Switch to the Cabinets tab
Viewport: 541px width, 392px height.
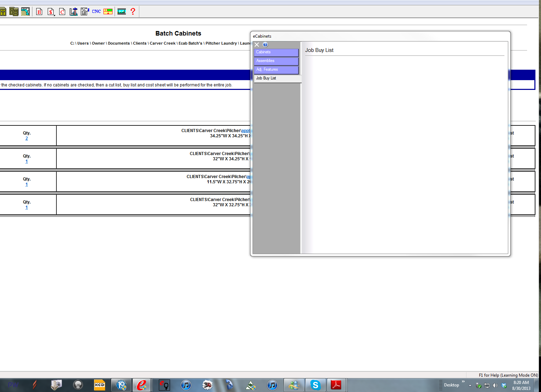click(x=276, y=52)
